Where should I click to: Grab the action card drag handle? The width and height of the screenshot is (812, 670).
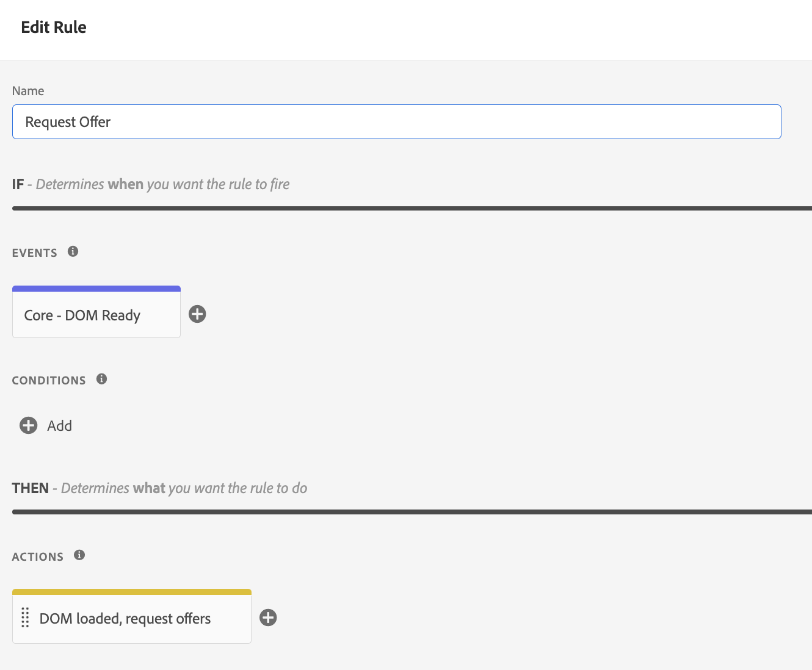click(25, 618)
